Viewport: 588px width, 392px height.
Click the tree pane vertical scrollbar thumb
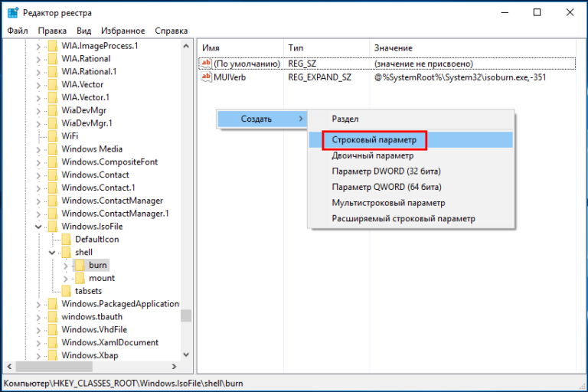(186, 315)
